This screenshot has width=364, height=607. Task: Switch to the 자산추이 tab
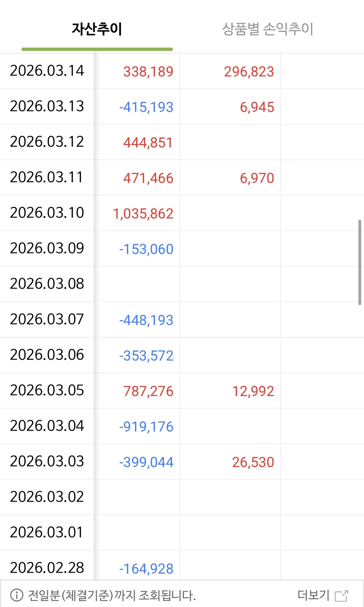97,29
